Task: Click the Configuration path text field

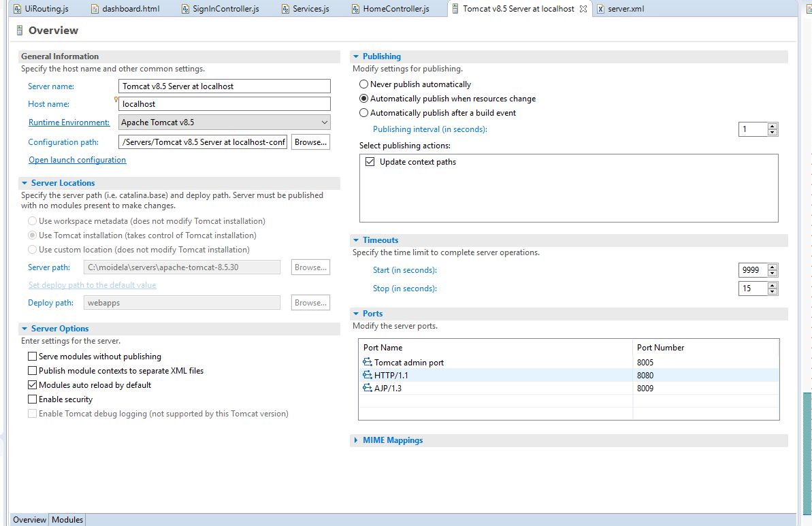Action: [202, 142]
